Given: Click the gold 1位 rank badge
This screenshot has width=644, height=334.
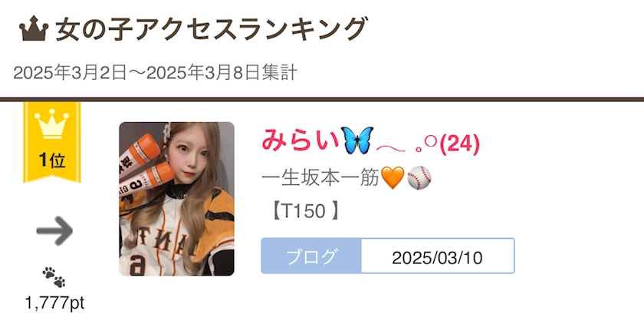Looking at the screenshot, I should (x=52, y=142).
